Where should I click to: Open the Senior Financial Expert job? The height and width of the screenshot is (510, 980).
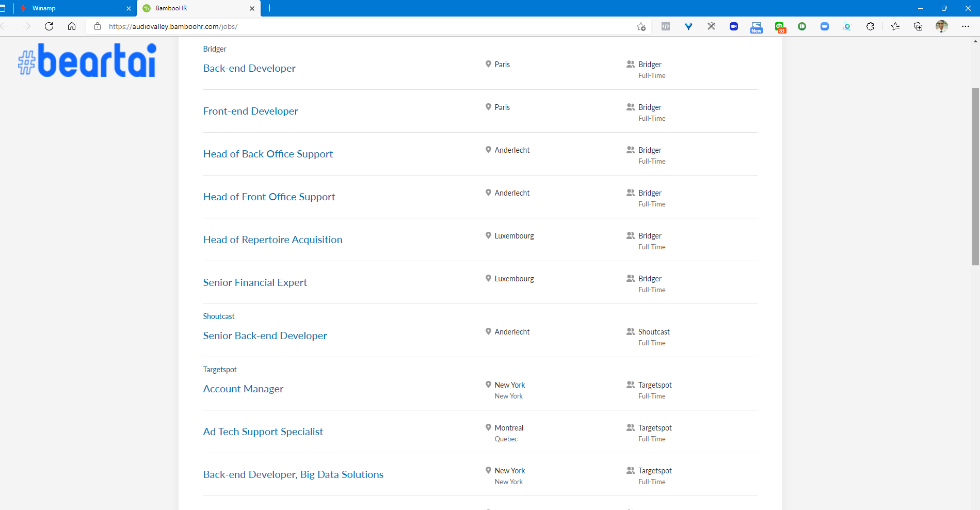click(255, 282)
